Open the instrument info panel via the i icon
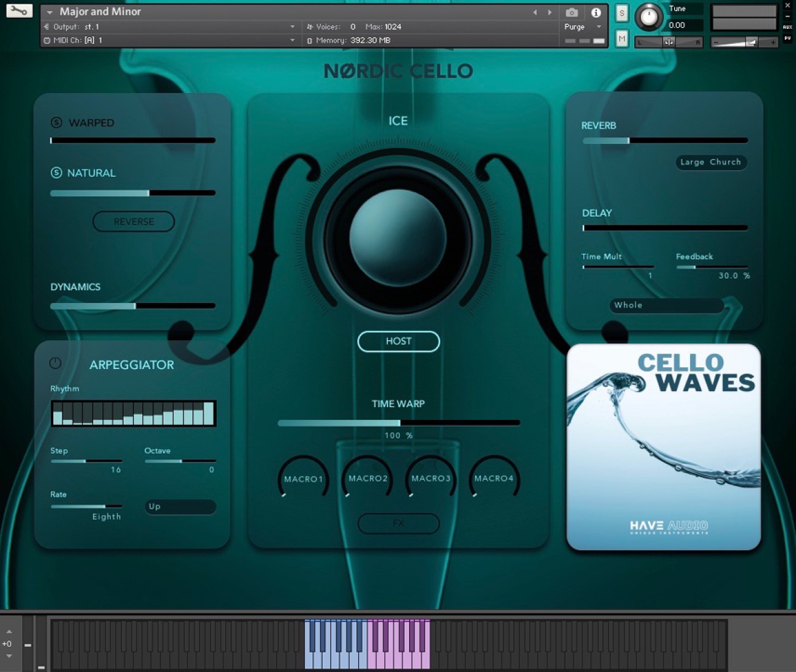 (595, 12)
